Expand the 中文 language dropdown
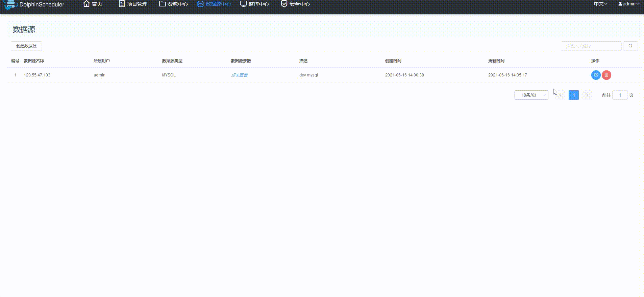 (601, 4)
